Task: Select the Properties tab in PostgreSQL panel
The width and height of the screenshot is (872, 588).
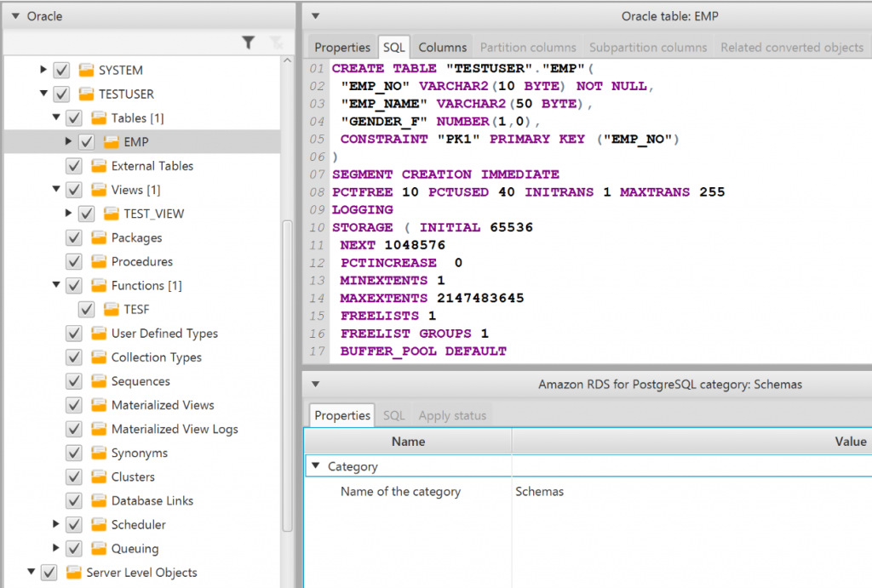Action: pyautogui.click(x=342, y=415)
